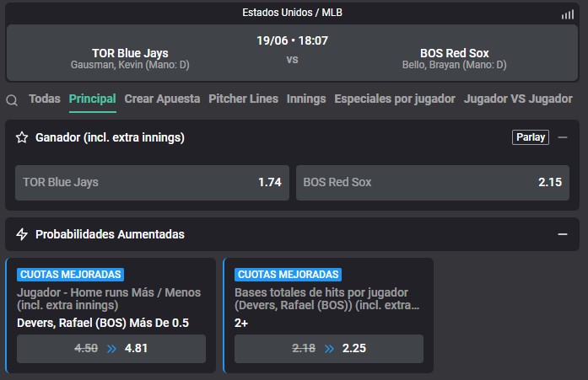Open the Pitcher Lines tab
Screen dimensions: 588x380
(x=243, y=99)
